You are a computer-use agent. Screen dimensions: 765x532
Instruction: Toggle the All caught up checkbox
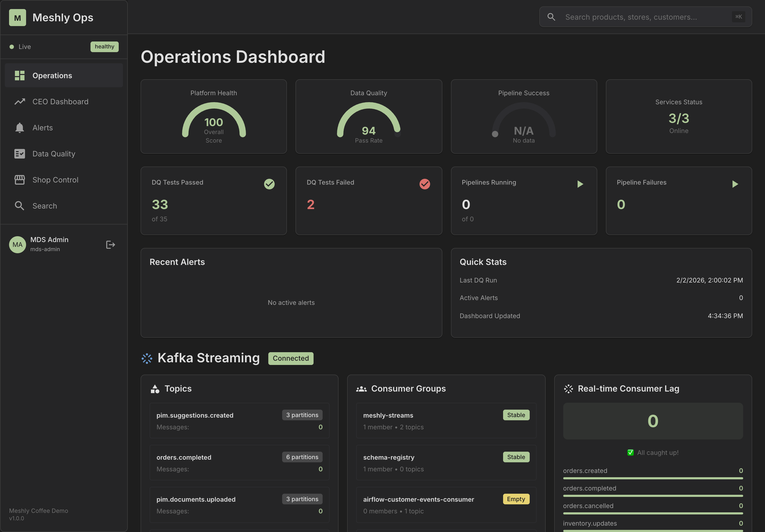(630, 452)
